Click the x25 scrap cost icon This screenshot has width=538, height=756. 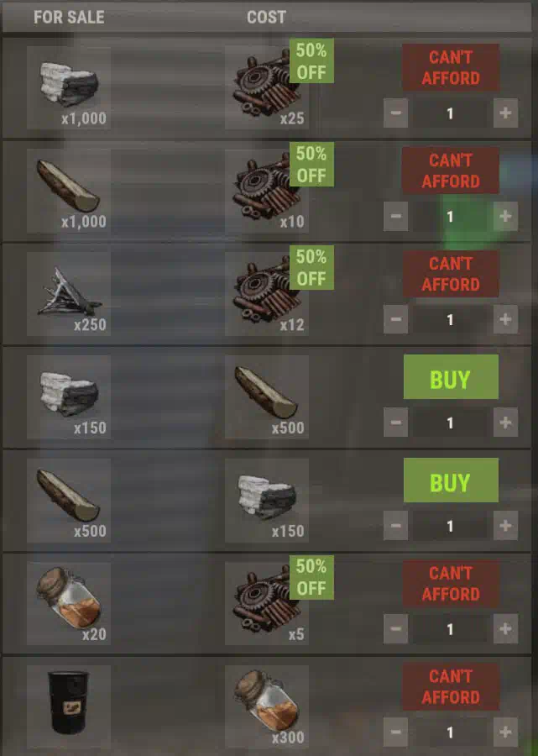[266, 87]
